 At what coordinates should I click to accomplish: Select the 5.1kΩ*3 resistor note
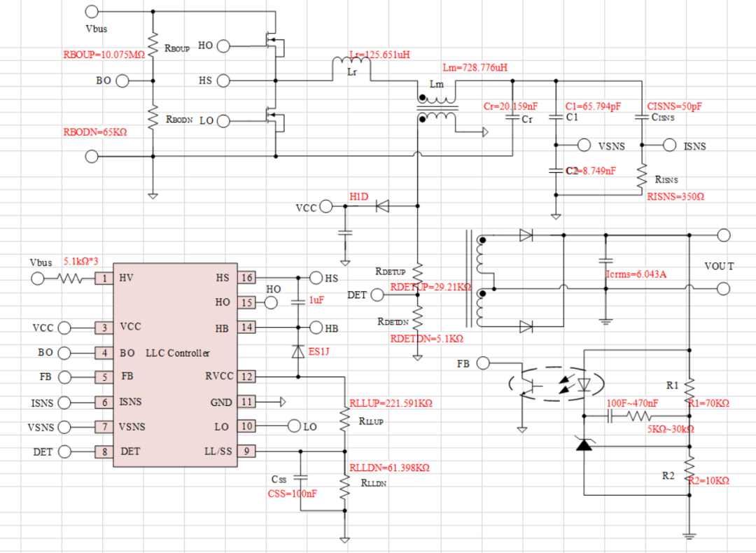[81, 261]
